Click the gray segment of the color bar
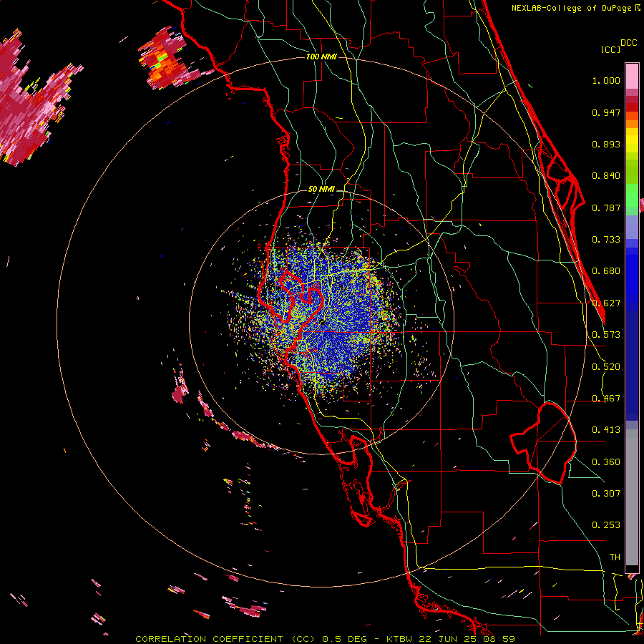 tap(632, 497)
